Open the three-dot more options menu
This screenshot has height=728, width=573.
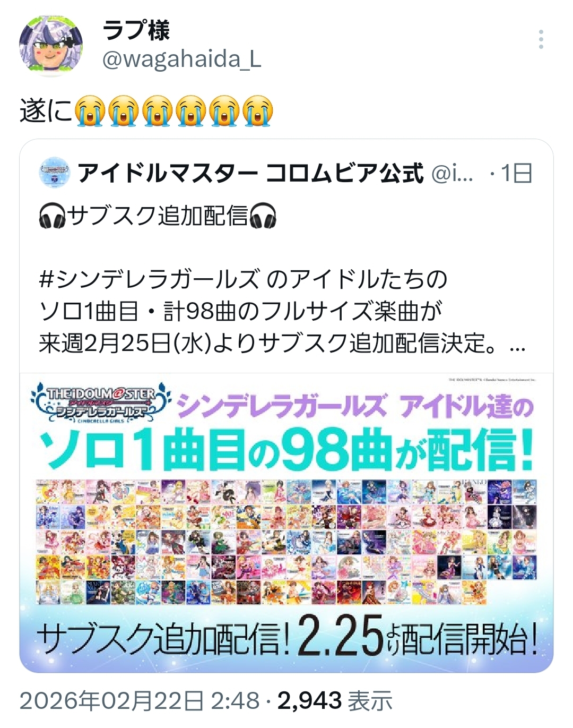(x=541, y=39)
